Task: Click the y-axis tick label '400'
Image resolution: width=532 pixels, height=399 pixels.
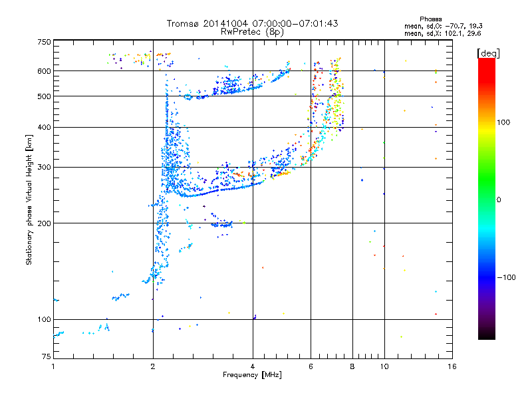Action: point(44,128)
